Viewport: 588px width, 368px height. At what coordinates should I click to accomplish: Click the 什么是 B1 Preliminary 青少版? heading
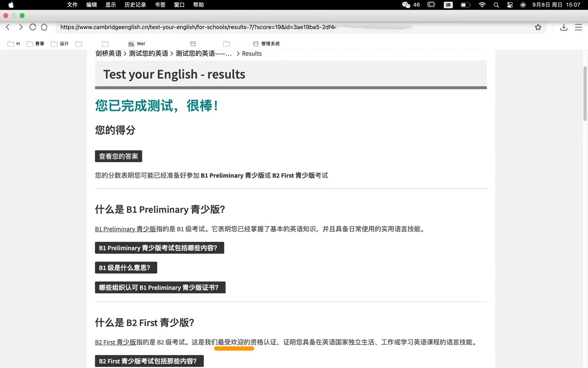pos(160,209)
